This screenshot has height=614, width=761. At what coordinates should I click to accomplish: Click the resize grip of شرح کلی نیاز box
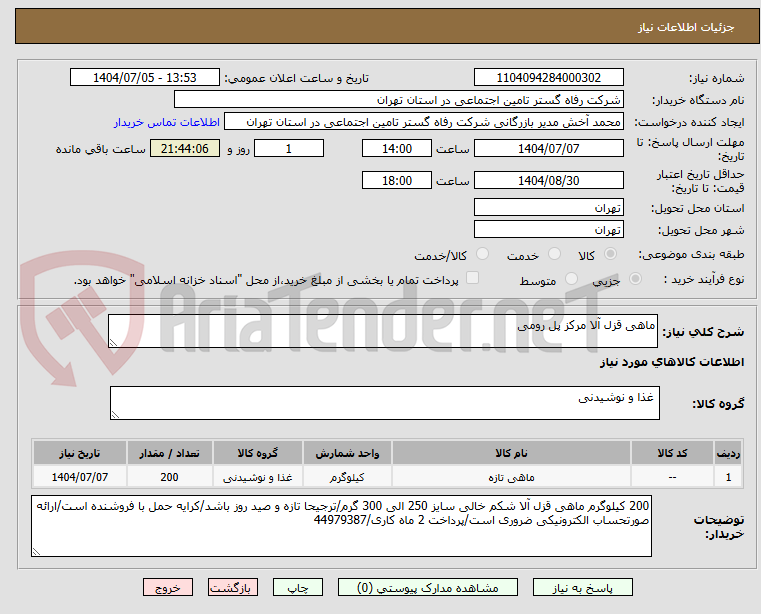coord(113,343)
